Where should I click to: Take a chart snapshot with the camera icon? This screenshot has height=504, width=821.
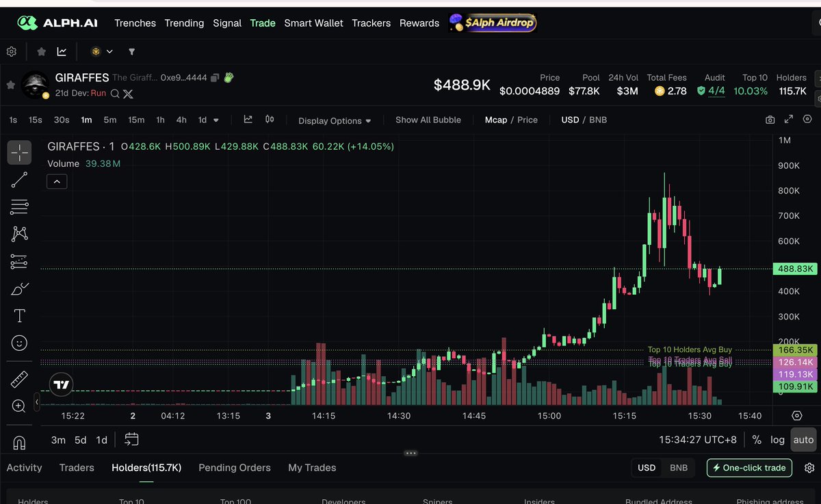click(x=770, y=120)
